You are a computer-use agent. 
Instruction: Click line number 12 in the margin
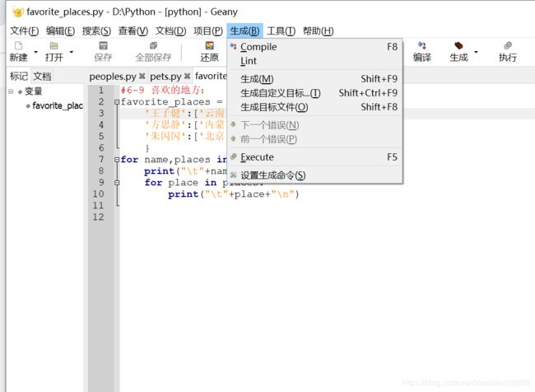point(98,217)
